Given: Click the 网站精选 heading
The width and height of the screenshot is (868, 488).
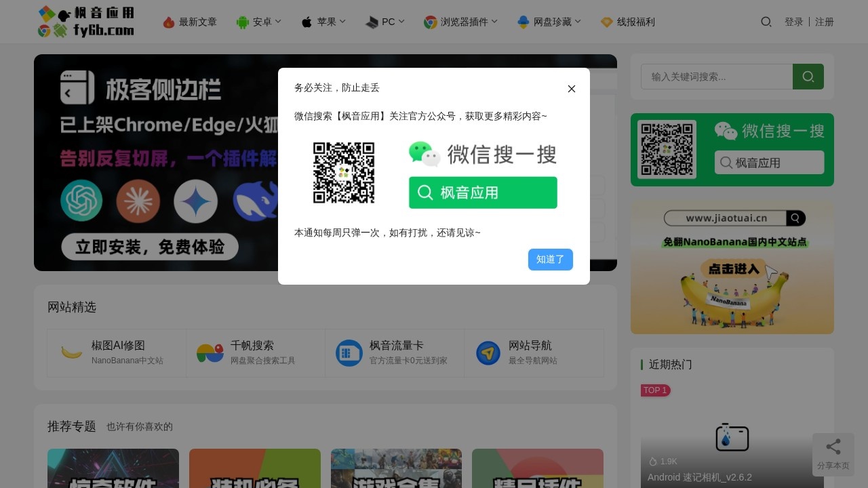Looking at the screenshot, I should click(72, 307).
